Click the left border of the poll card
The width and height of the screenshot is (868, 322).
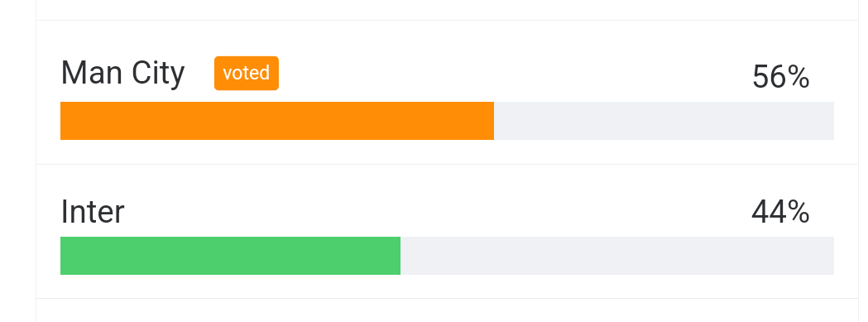click(36, 161)
